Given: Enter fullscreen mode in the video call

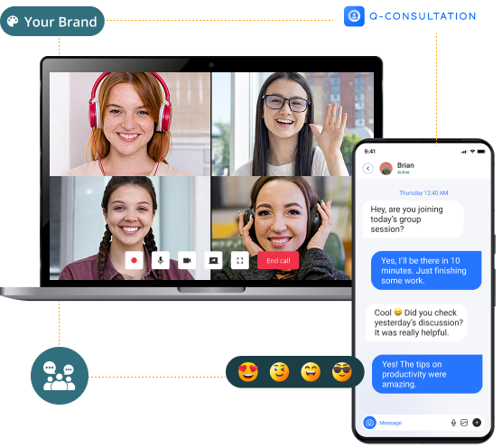Looking at the screenshot, I should (240, 261).
